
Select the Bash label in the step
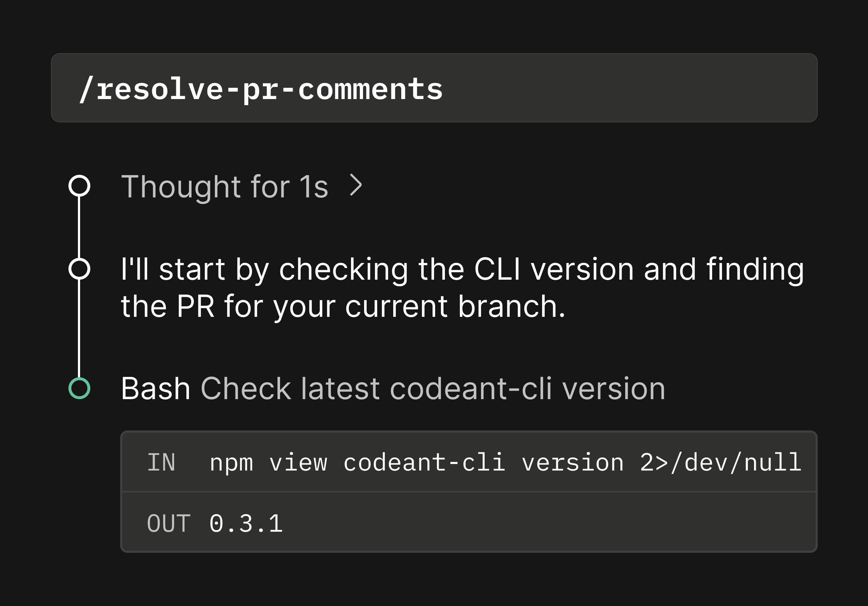tap(156, 388)
